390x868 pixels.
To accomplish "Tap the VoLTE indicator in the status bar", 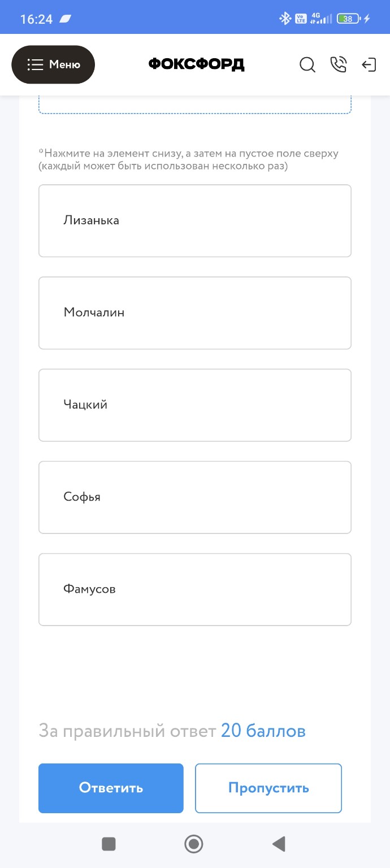I will [300, 18].
